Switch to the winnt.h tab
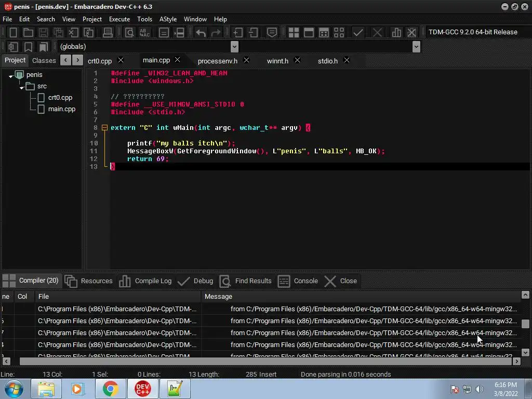Viewport: 532px width, 399px height. coord(277,61)
